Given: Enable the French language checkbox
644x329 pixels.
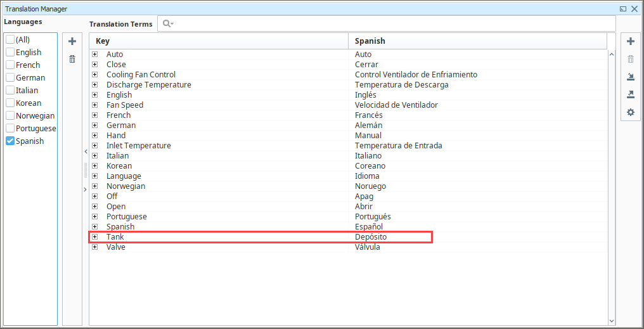Looking at the screenshot, I should coord(10,65).
